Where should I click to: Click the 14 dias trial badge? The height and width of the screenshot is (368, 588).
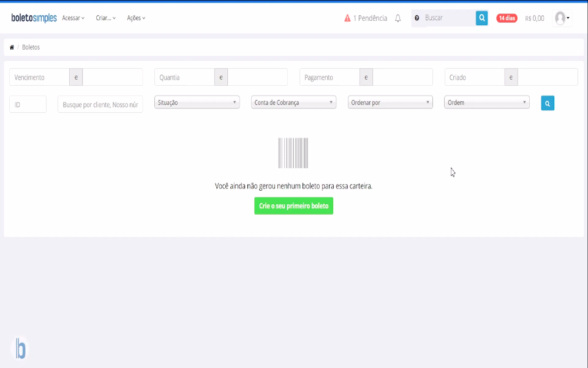507,18
